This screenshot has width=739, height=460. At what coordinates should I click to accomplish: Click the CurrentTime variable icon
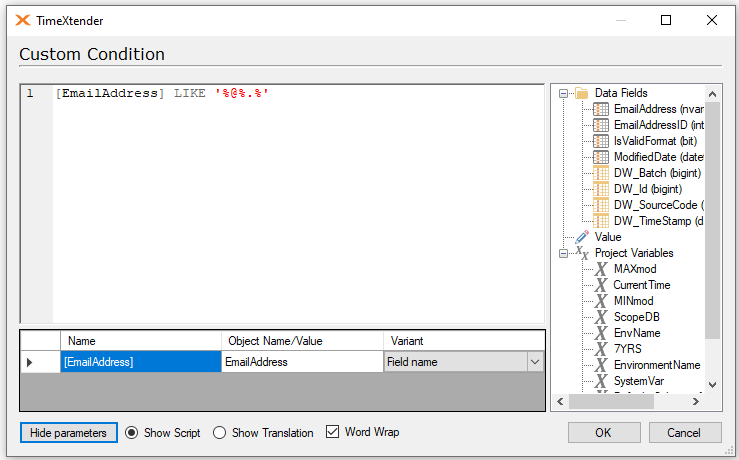coord(600,285)
